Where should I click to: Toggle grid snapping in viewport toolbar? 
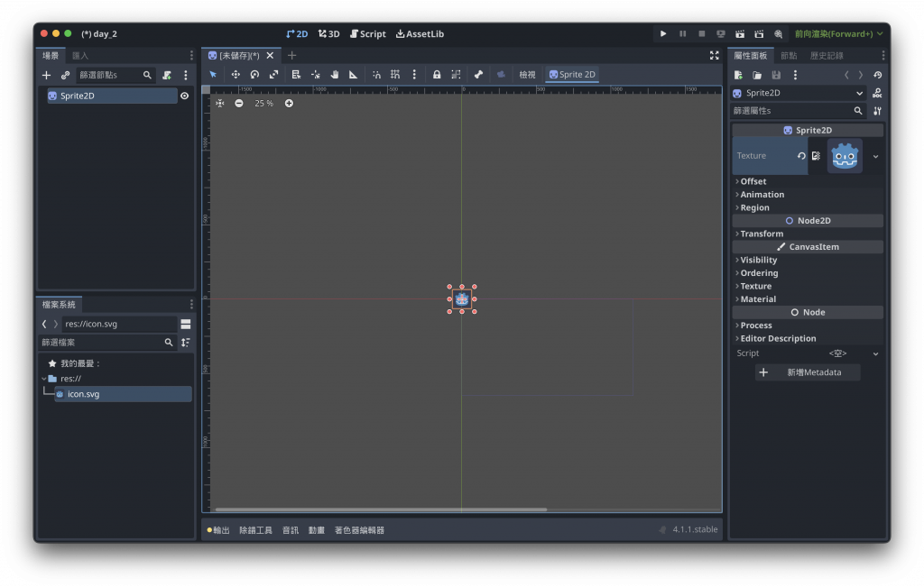(x=395, y=74)
